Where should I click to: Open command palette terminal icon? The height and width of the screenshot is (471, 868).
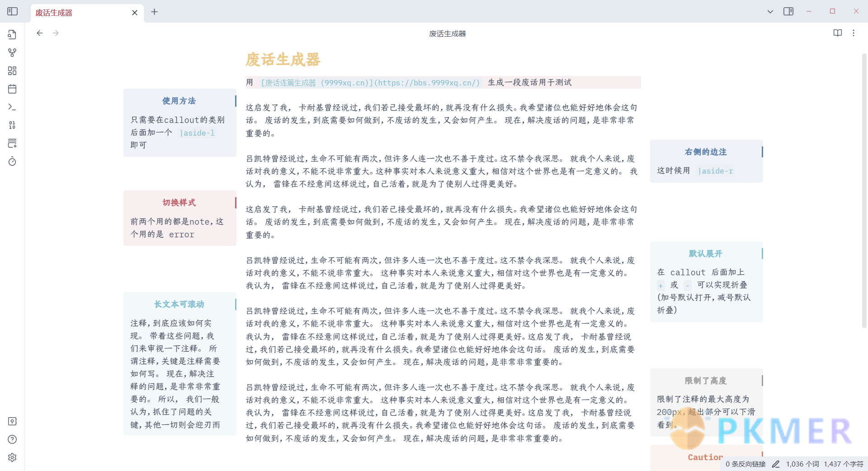point(12,107)
